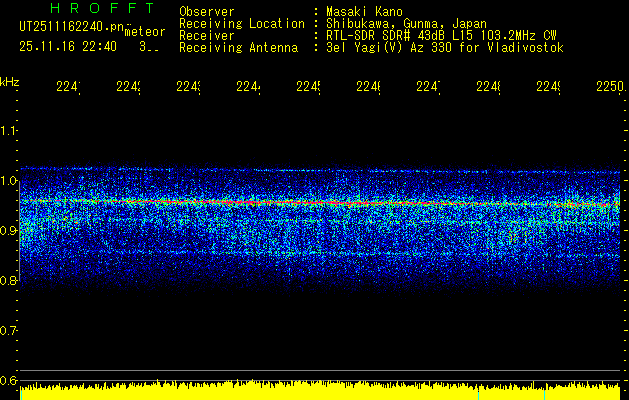
Task: Click the 1.0 frequency axis tick
Action: (x=9, y=180)
